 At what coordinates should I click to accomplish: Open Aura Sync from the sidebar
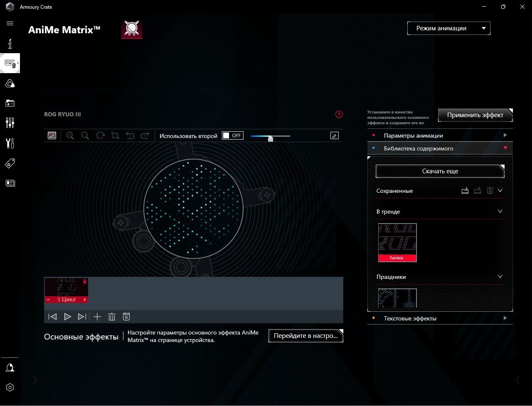pos(10,84)
